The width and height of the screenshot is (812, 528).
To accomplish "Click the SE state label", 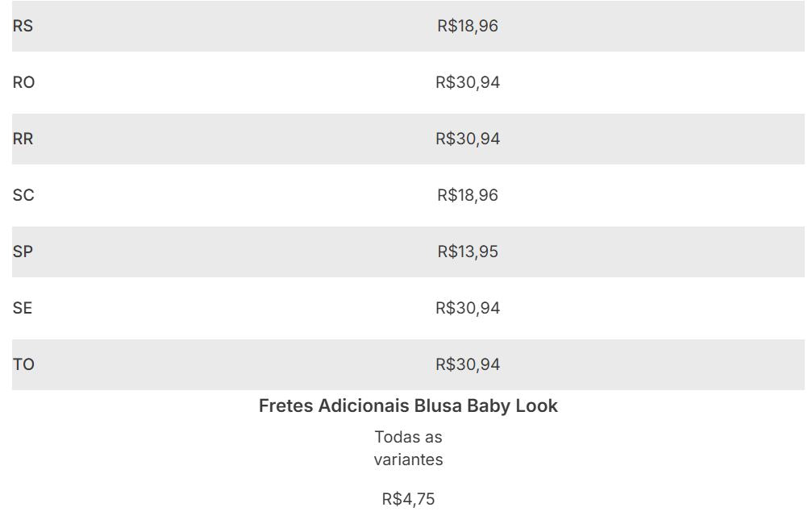I will click(23, 308).
